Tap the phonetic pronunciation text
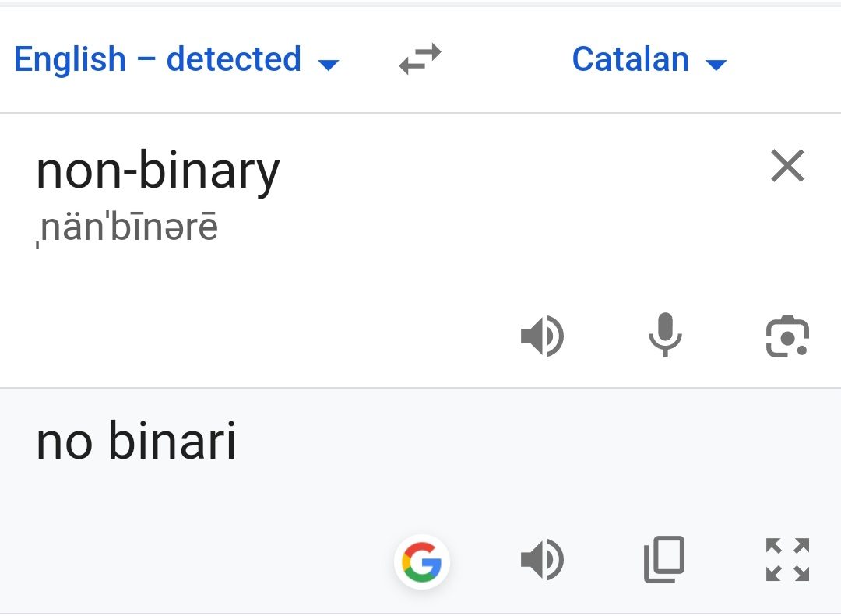 tap(128, 227)
